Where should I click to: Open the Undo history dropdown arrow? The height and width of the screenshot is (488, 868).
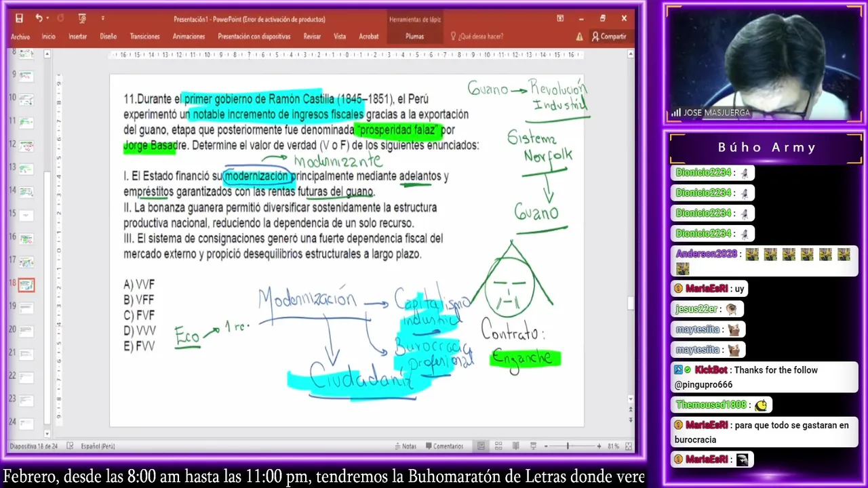click(47, 18)
